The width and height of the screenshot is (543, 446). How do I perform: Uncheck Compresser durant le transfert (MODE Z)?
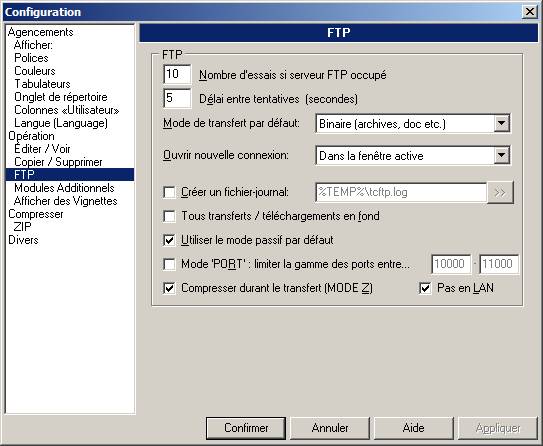click(169, 288)
